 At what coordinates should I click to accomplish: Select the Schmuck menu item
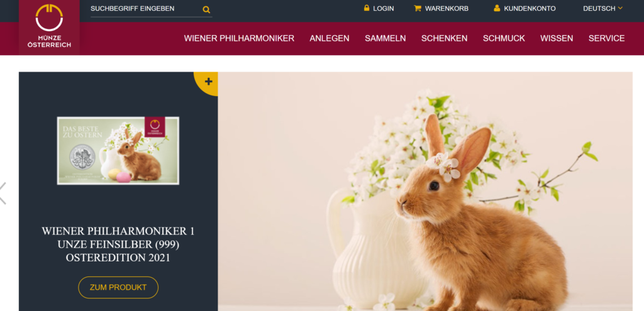[x=504, y=38]
